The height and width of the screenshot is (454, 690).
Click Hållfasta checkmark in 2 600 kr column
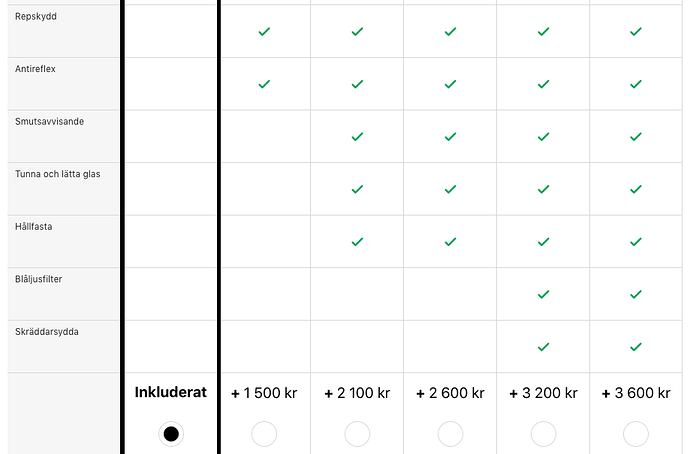pos(450,242)
